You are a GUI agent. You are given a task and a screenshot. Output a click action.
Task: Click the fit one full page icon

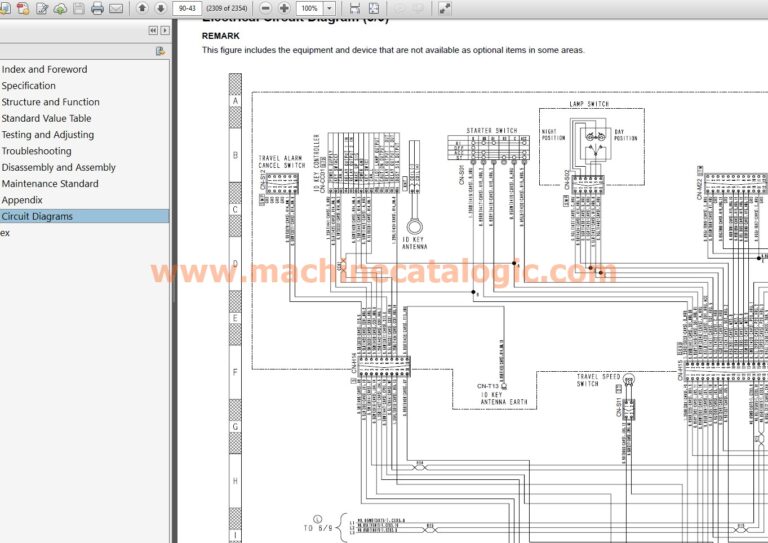click(x=373, y=8)
